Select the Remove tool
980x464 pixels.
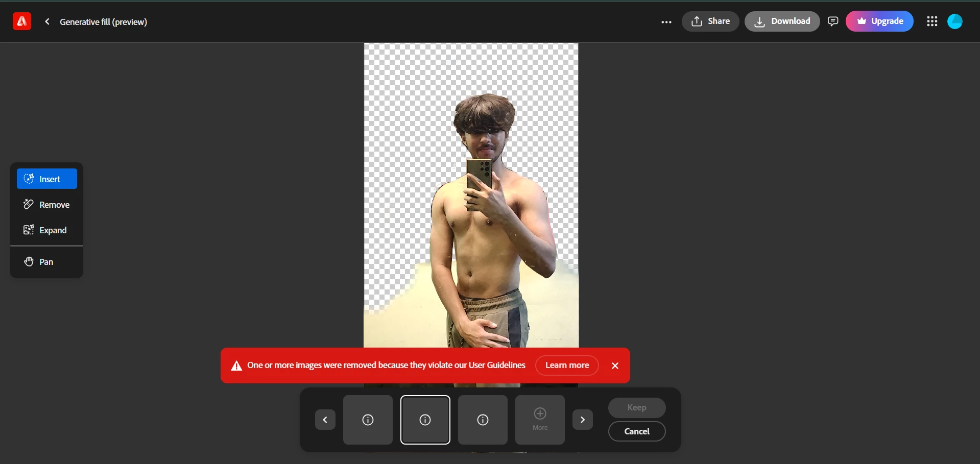[x=47, y=205]
